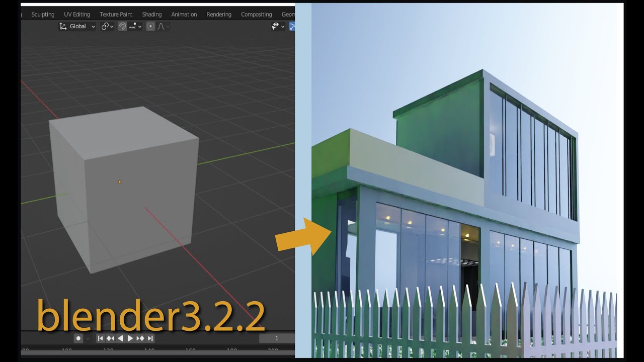The width and height of the screenshot is (644, 362).
Task: Open the Compositing workspace tab
Action: 256,15
